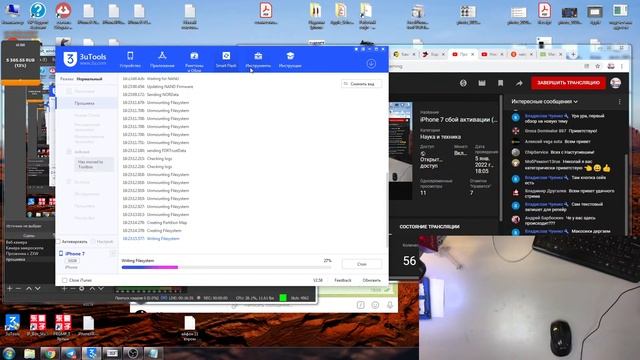
Task: Open the 3uTools desktop shortcut
Action: tap(12, 325)
